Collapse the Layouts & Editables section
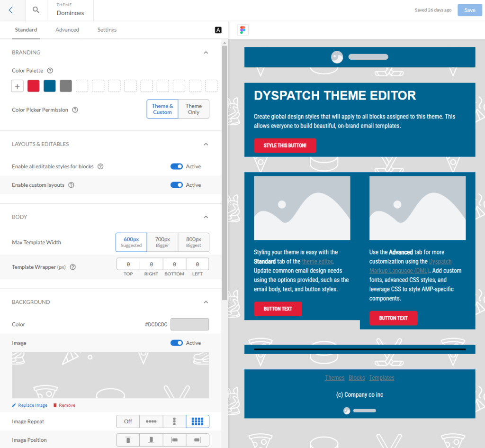Image resolution: width=485 pixels, height=448 pixels. tap(206, 144)
